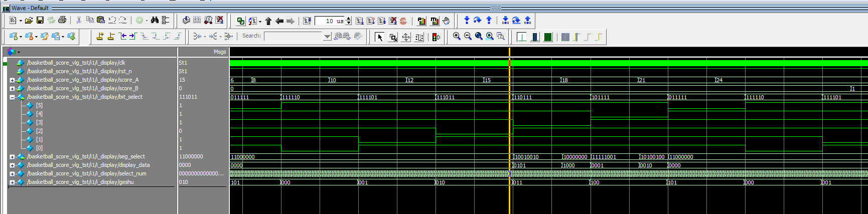Click Zoom In on Active Cursor
The height and width of the screenshot is (214, 868).
[490, 36]
